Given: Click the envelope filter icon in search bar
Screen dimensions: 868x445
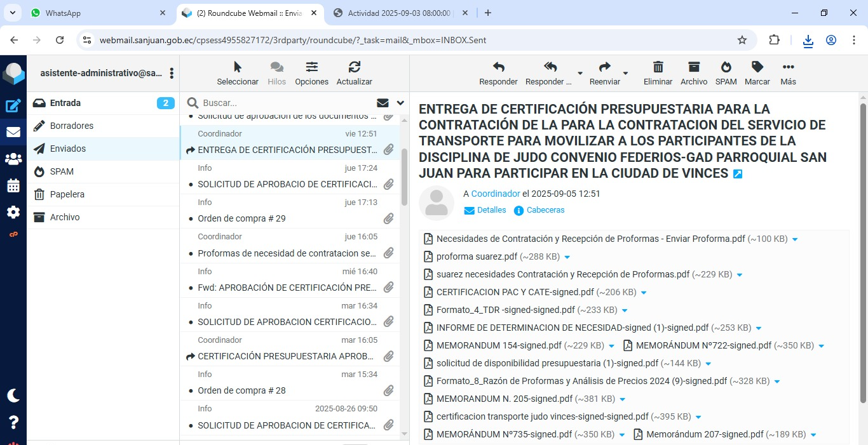Looking at the screenshot, I should [383, 103].
